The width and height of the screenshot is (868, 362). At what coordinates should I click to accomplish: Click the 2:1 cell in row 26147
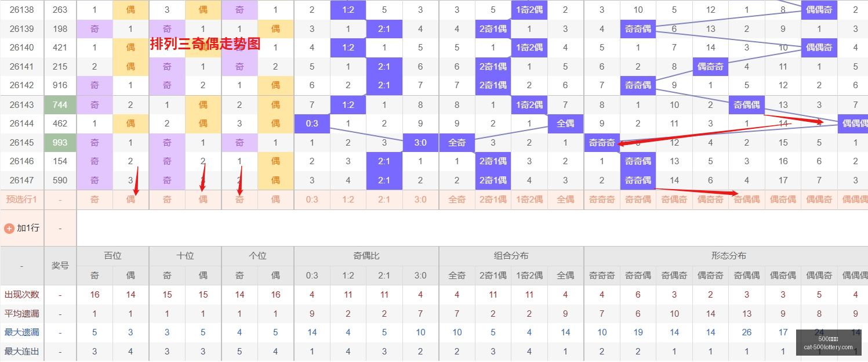point(384,180)
